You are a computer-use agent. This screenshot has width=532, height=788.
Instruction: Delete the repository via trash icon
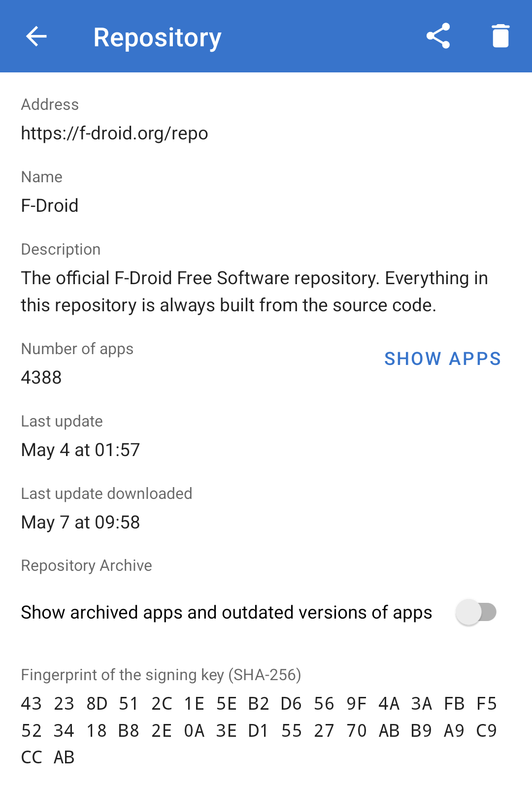(x=500, y=36)
